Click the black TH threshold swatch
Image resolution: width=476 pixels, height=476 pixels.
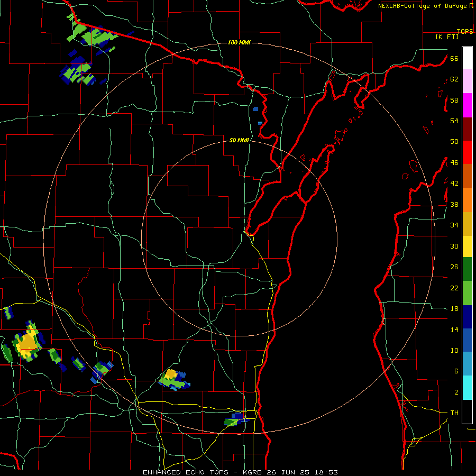click(467, 411)
